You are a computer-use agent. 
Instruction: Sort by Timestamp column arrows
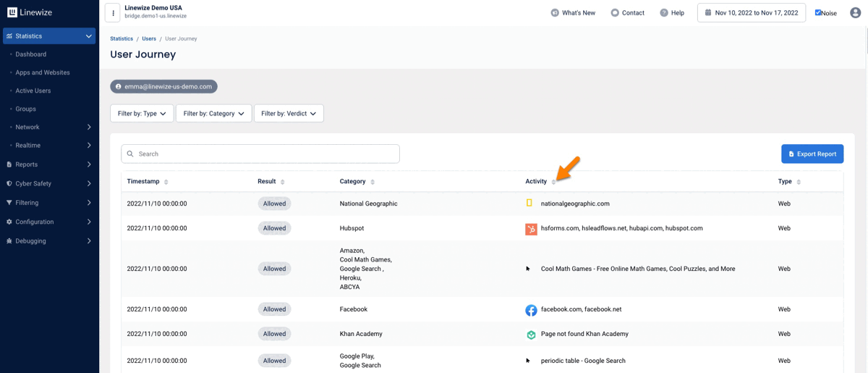pos(166,182)
